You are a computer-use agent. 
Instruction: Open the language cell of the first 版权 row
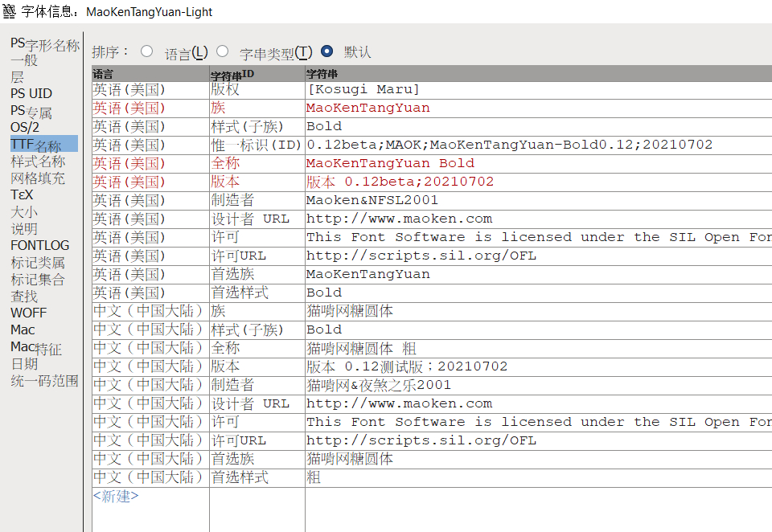[129, 89]
